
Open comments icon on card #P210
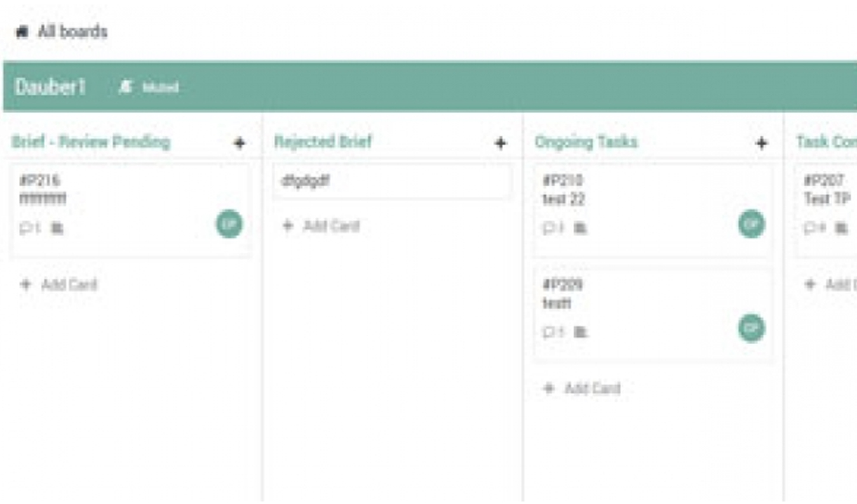553,227
